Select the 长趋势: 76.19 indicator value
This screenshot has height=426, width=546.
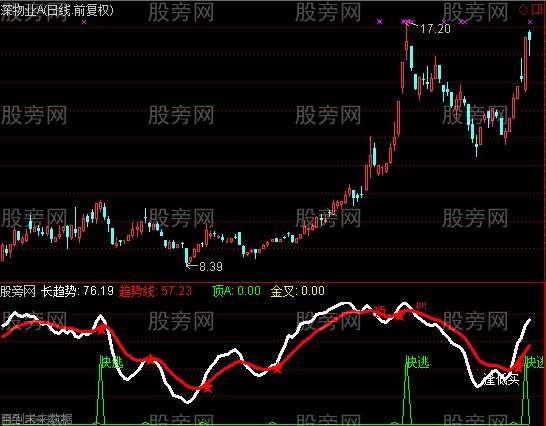tap(77, 291)
